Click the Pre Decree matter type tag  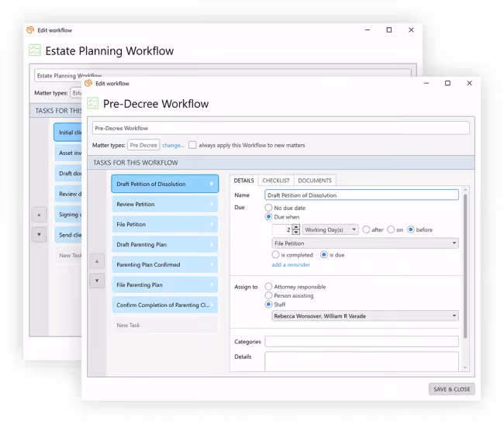[x=143, y=145]
